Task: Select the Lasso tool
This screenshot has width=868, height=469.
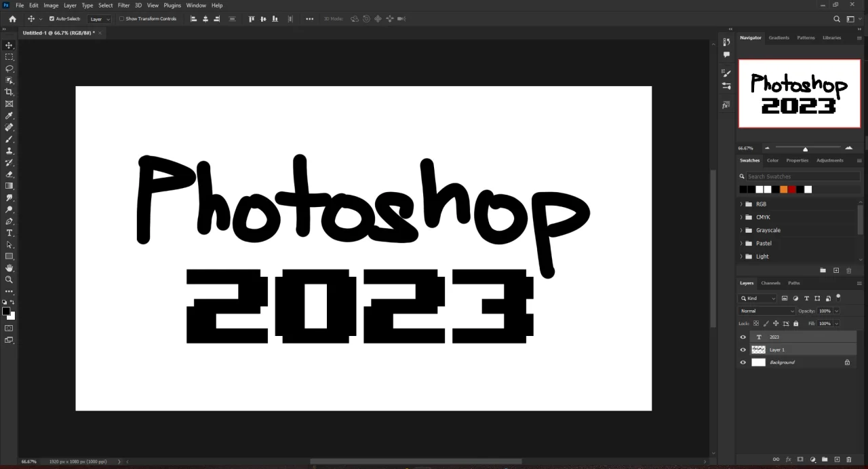Action: click(9, 69)
